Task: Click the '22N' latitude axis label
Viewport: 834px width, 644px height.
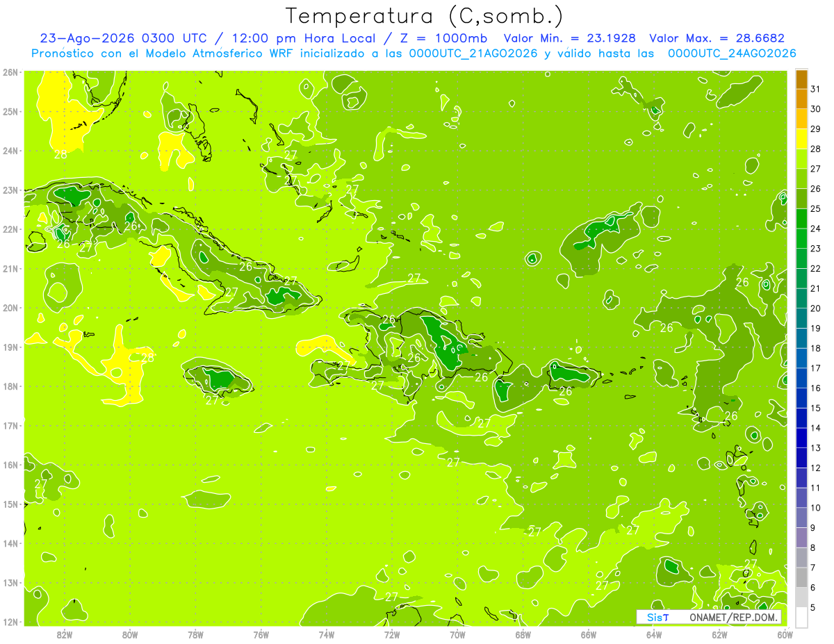Action: point(10,229)
